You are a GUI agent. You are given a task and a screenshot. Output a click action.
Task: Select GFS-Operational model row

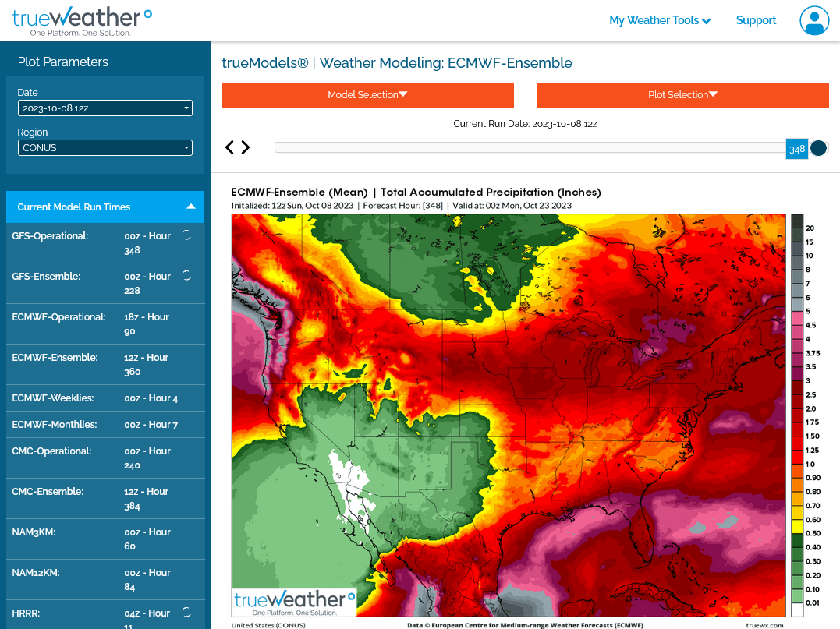105,242
